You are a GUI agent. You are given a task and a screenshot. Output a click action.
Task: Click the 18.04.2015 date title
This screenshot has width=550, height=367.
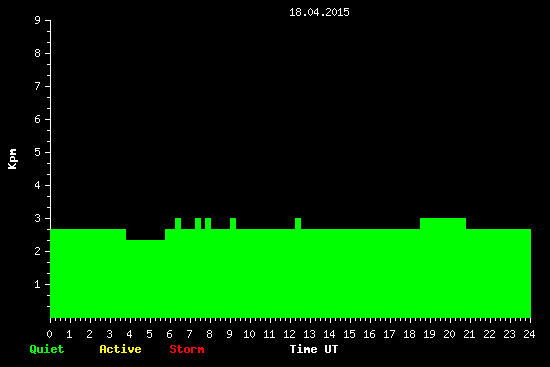319,12
